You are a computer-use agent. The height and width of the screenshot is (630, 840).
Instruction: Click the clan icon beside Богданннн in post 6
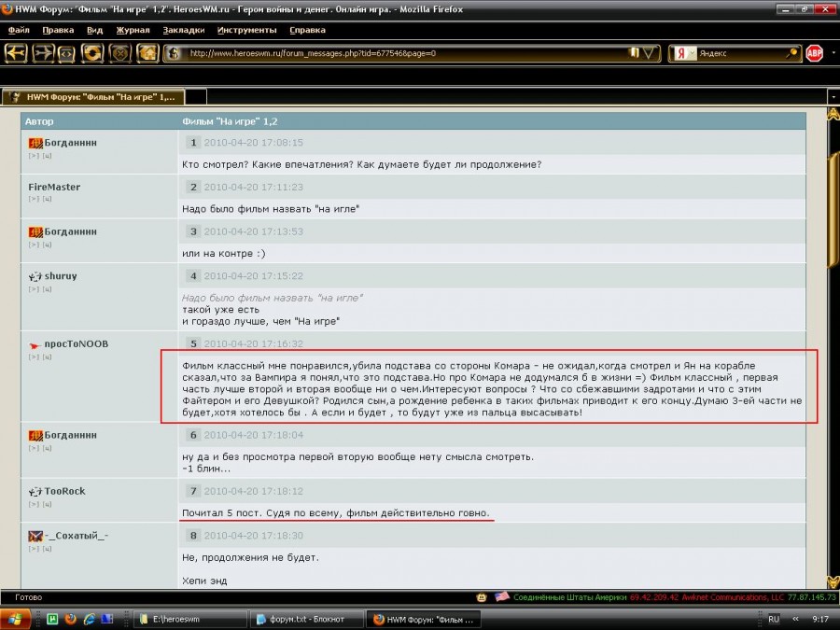(35, 436)
